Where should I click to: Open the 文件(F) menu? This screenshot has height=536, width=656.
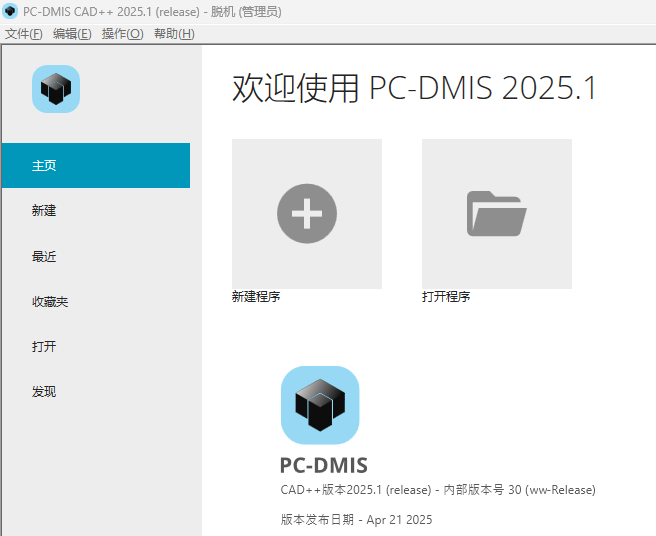tap(24, 34)
